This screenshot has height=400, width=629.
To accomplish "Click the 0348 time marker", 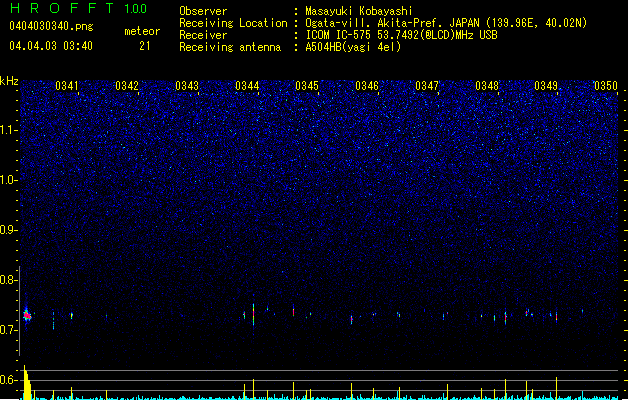I will click(487, 86).
